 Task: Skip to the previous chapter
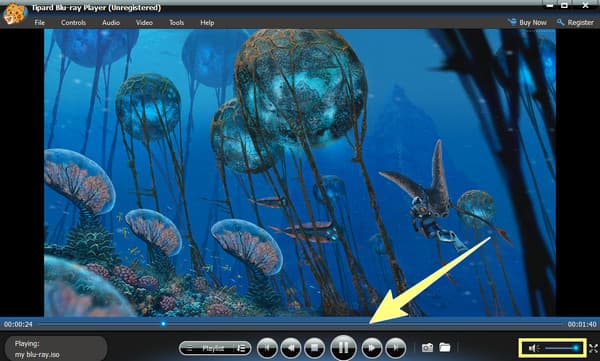(267, 348)
